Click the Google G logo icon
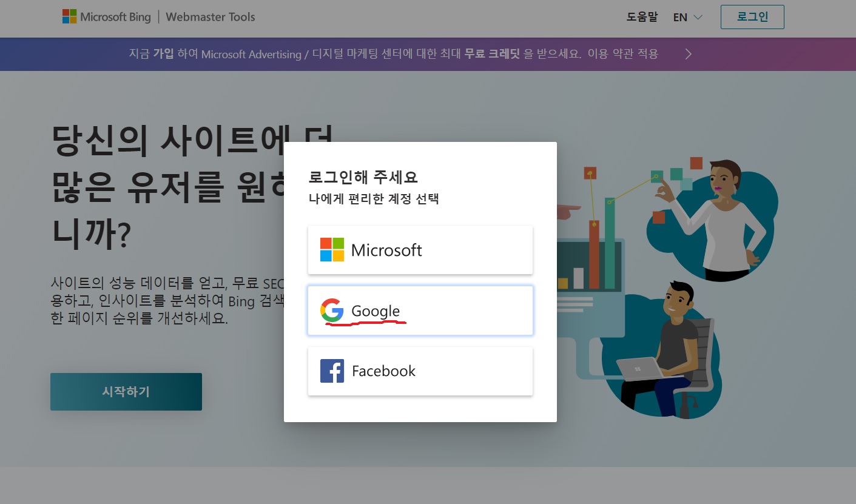This screenshot has height=504, width=856. pos(332,311)
